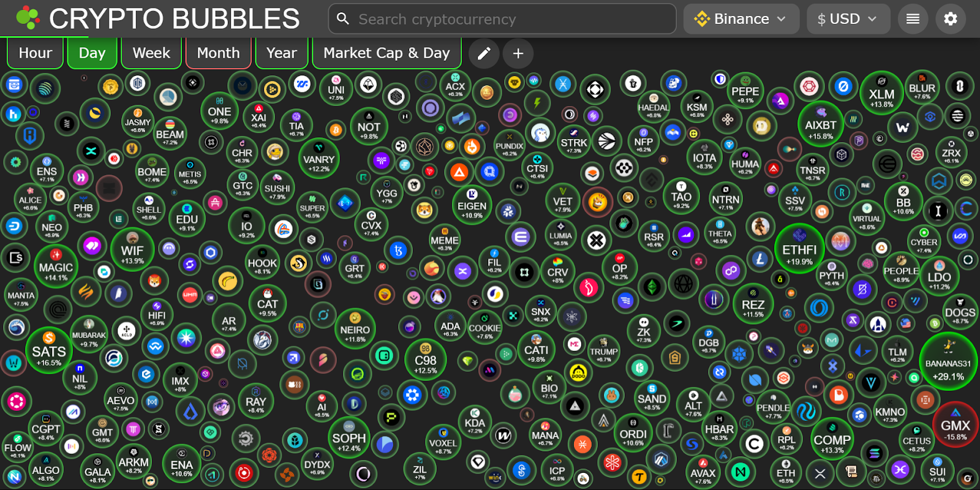
Task: Click the Crypto Bubbles logo icon
Action: (28, 18)
